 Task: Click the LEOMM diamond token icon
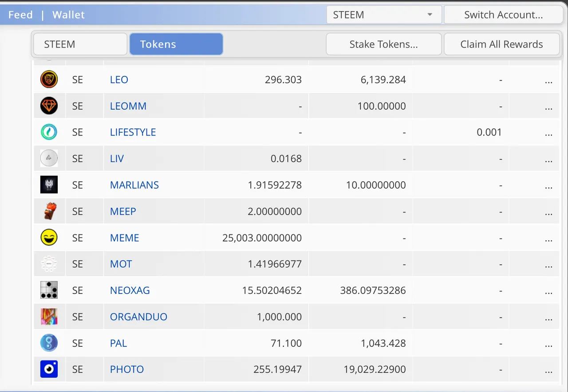tap(49, 106)
